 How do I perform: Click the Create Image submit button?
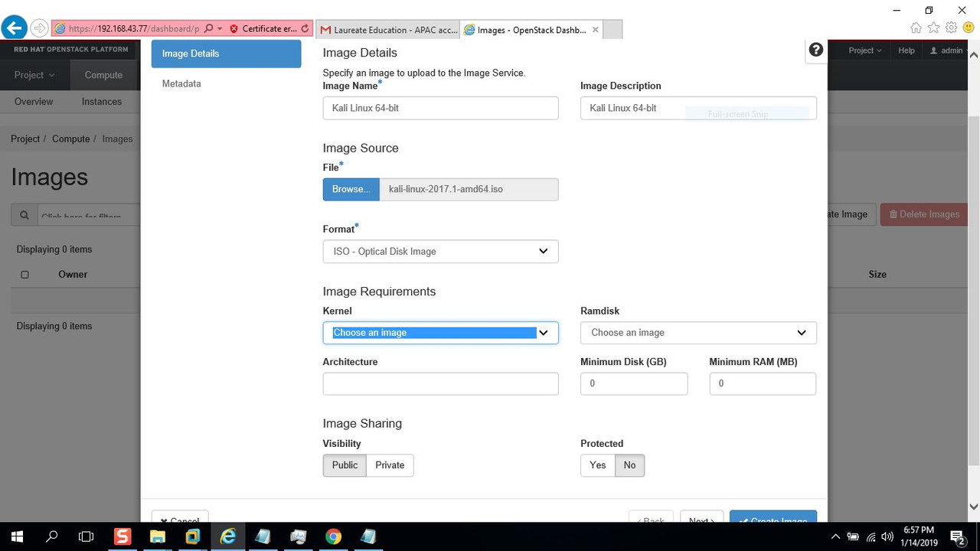[773, 517]
